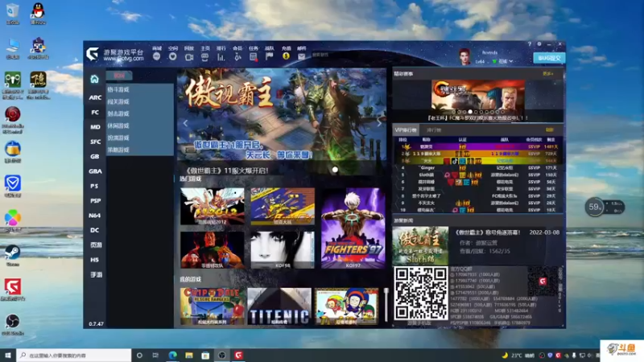Viewport: 644px width, 362px height.
Task: Open the help question-mark icon
Action: pos(530,44)
